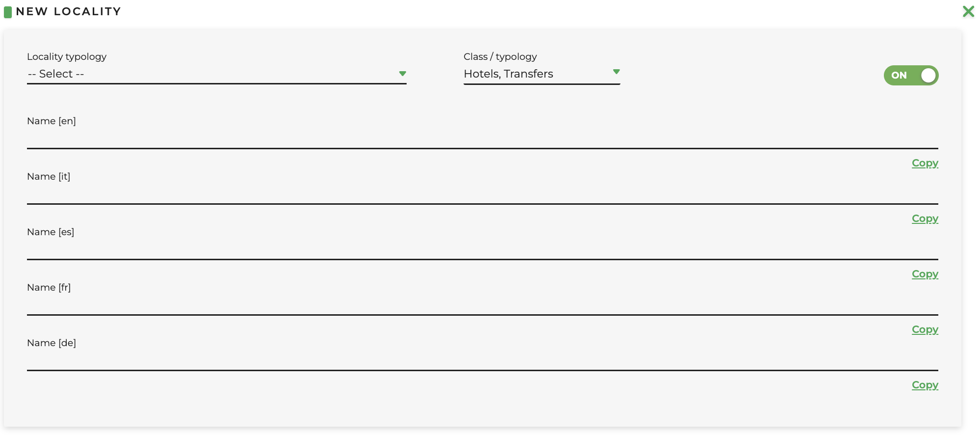Click Copy link below Name [es] field

tap(925, 274)
